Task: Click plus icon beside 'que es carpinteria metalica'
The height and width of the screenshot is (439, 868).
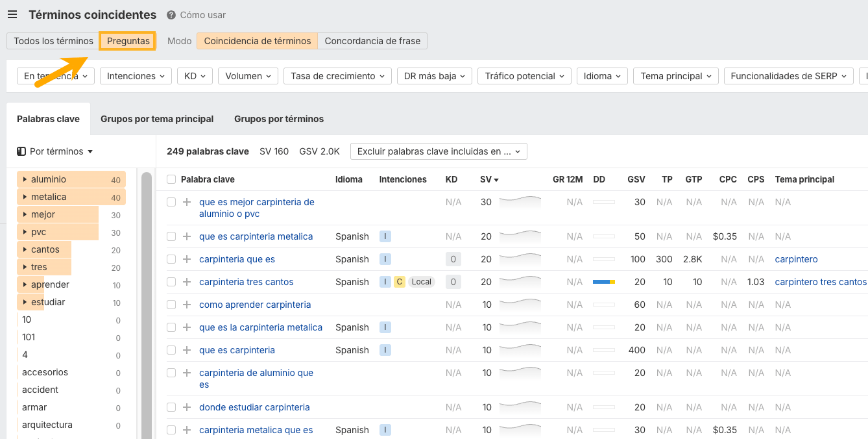Action: [187, 236]
